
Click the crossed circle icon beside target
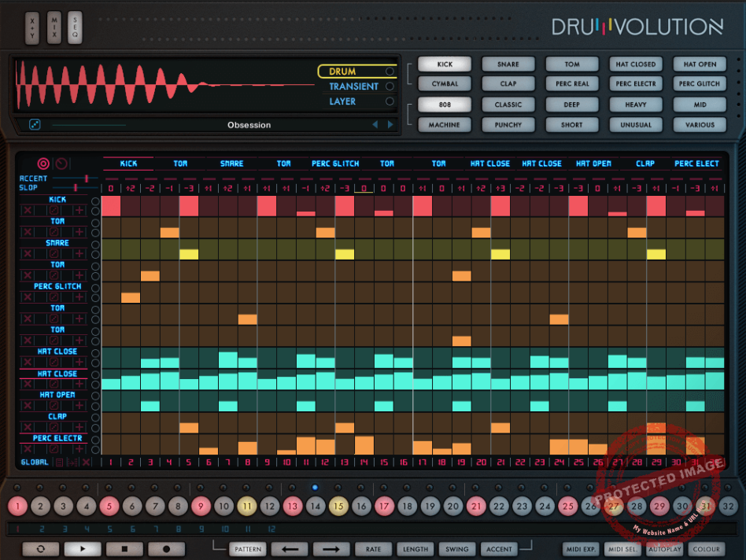click(x=61, y=164)
